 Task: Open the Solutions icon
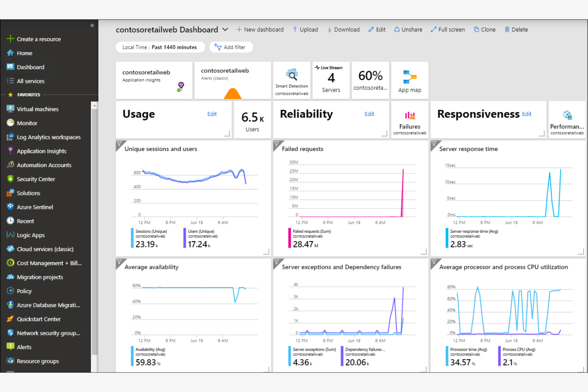click(x=10, y=193)
